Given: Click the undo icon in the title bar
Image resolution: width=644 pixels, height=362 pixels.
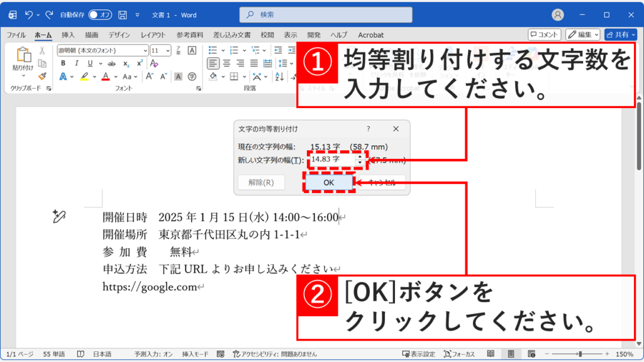Looking at the screenshot, I should [29, 15].
